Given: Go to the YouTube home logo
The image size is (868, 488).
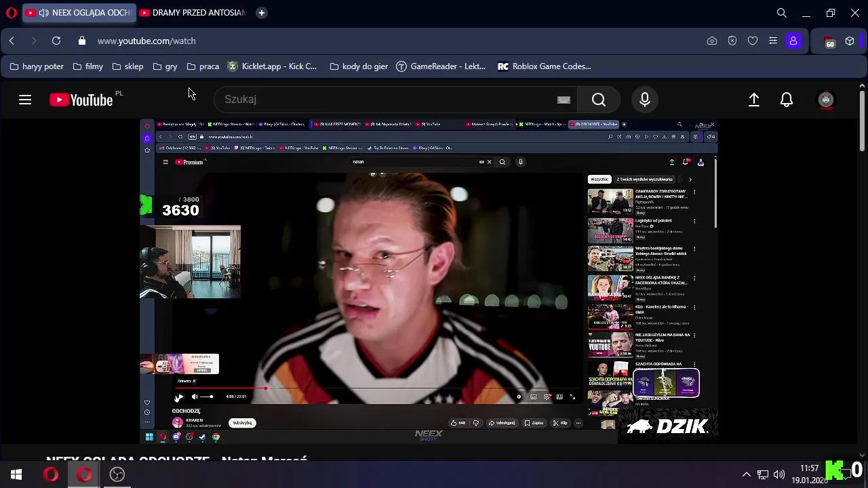Looking at the screenshot, I should point(81,100).
